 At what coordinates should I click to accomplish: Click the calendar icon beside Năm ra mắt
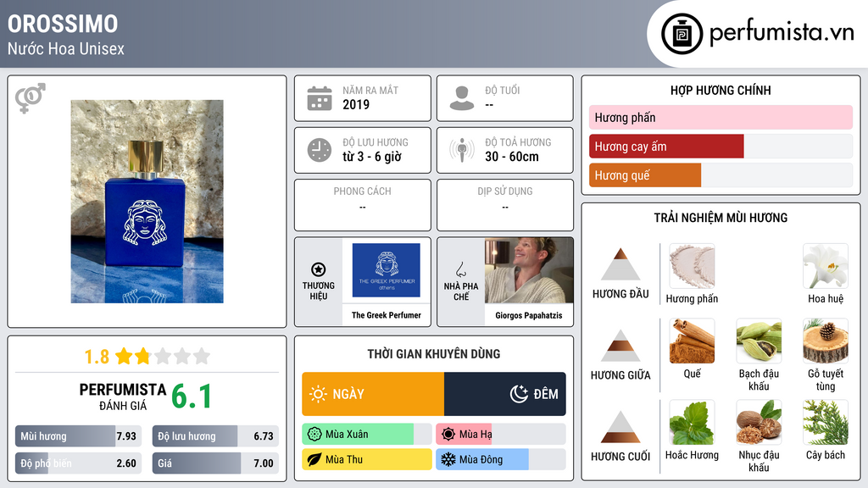pos(320,98)
